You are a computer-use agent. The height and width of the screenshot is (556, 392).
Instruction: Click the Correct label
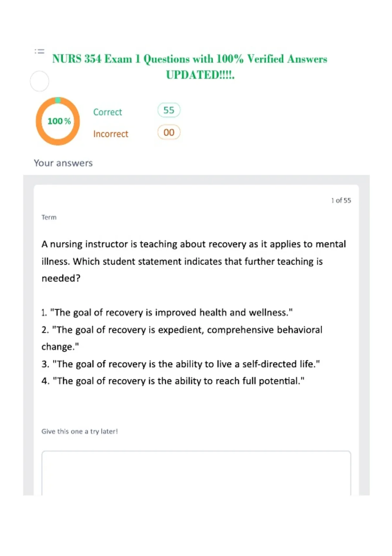(x=107, y=112)
